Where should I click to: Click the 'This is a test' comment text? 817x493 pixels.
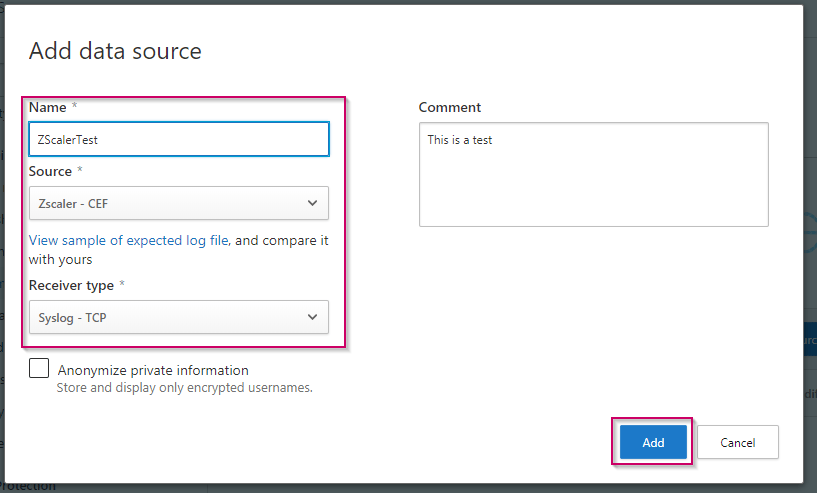[x=460, y=140]
